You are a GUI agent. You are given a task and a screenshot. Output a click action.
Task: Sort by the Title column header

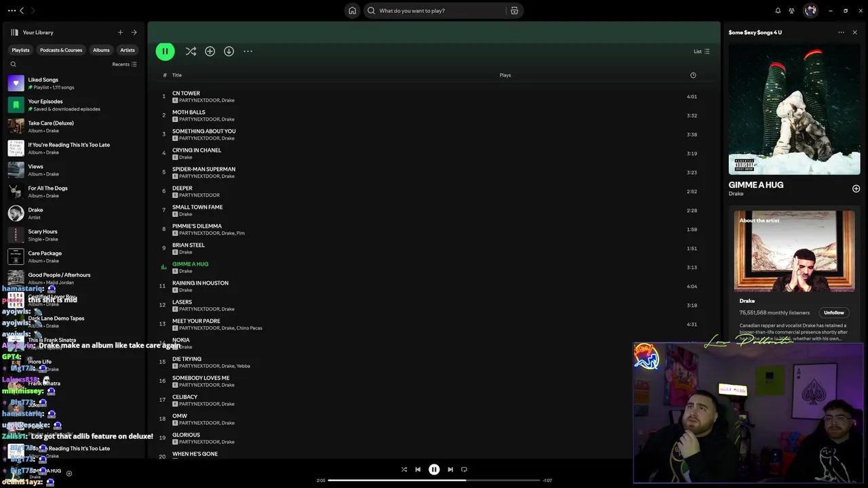tap(177, 75)
